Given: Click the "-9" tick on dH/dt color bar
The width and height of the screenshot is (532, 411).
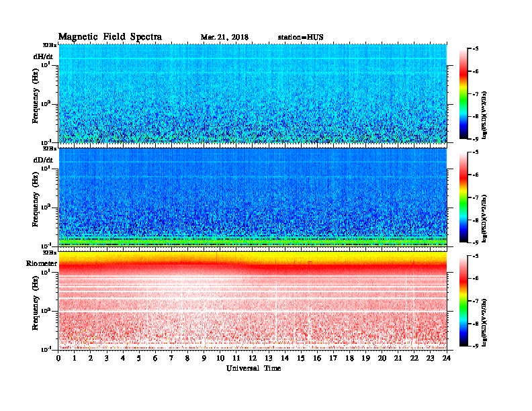Looking at the screenshot, I should point(475,139).
